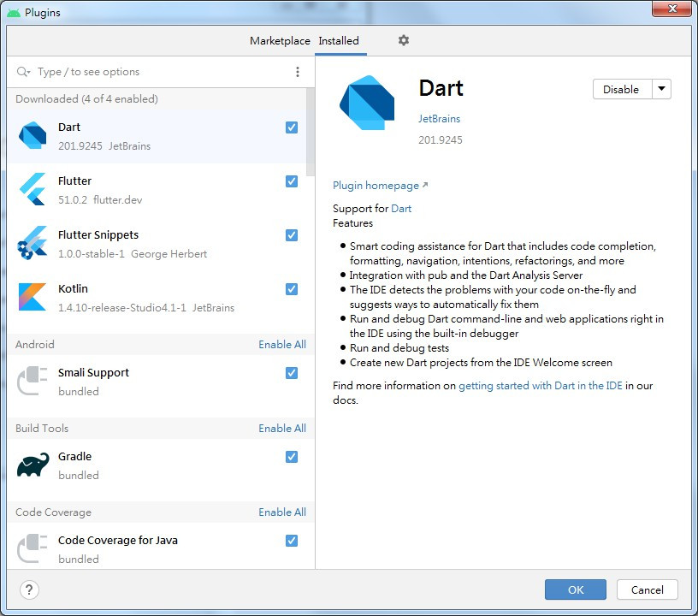
Task: Click Enable All for Code Coverage
Action: pos(282,512)
